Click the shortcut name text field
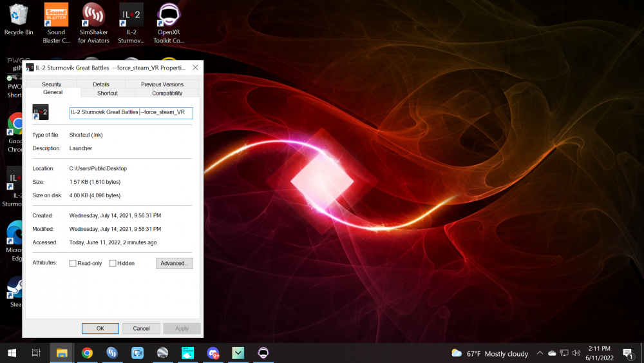The width and height of the screenshot is (644, 363). pos(131,113)
